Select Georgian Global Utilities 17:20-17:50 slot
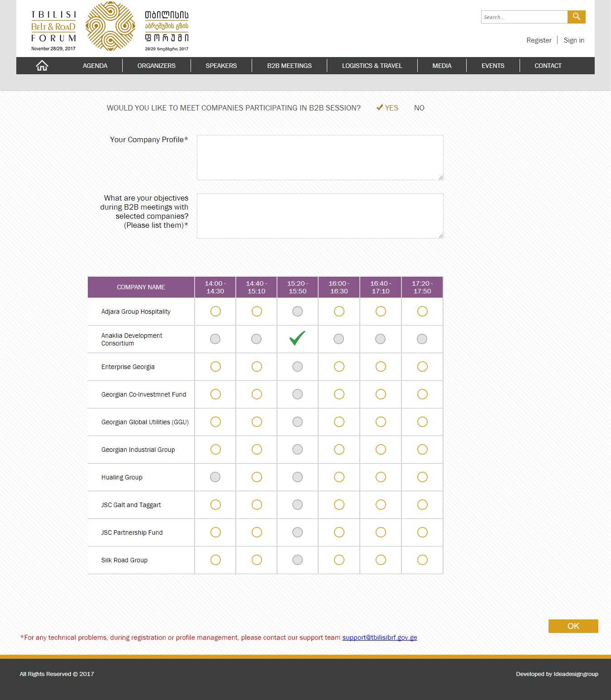This screenshot has width=611, height=700. click(422, 422)
